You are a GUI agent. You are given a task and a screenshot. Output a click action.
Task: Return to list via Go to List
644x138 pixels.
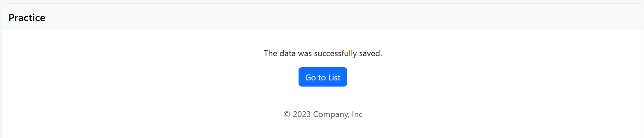pos(322,77)
